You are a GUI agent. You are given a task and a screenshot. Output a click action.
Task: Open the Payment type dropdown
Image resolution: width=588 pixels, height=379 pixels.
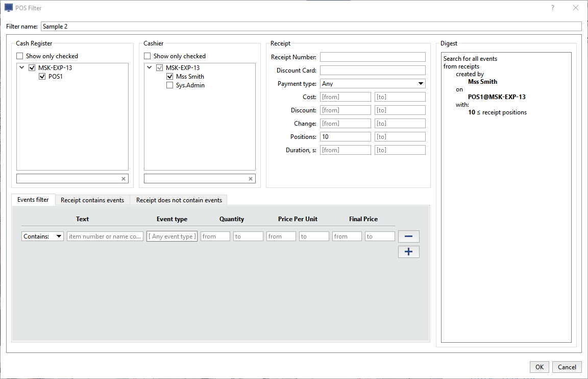click(x=373, y=84)
